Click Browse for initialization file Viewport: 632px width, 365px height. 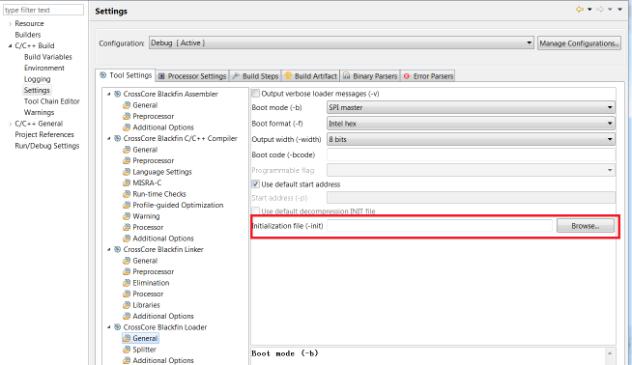585,226
